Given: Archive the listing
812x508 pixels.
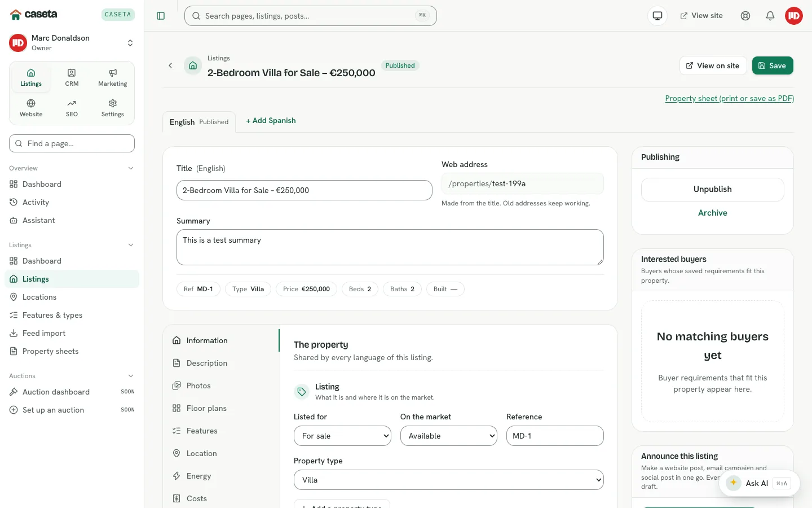Looking at the screenshot, I should tap(713, 213).
